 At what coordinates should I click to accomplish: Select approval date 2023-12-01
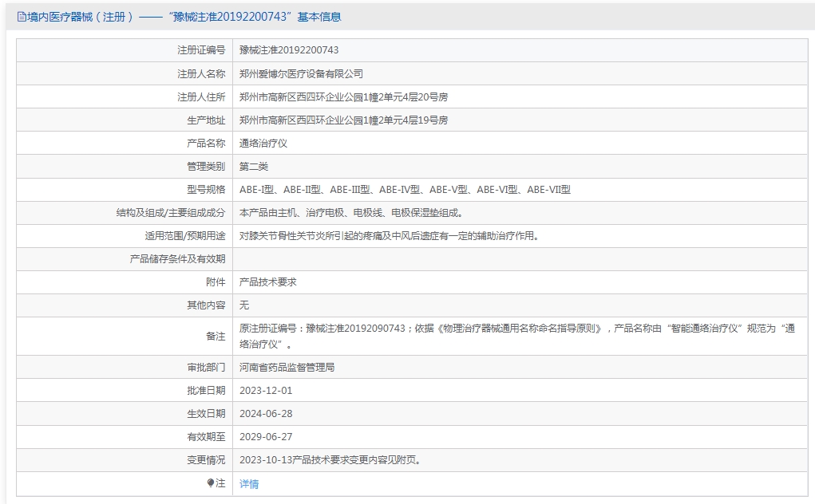point(266,391)
